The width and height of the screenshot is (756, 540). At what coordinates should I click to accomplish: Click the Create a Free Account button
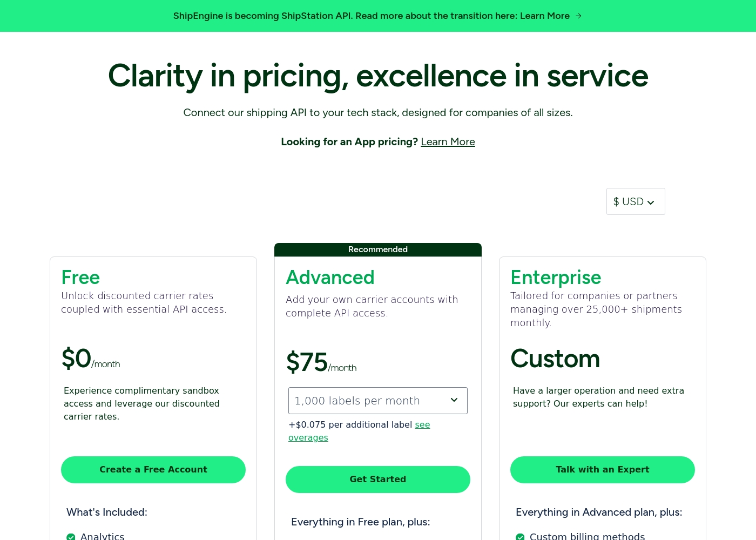pos(153,470)
